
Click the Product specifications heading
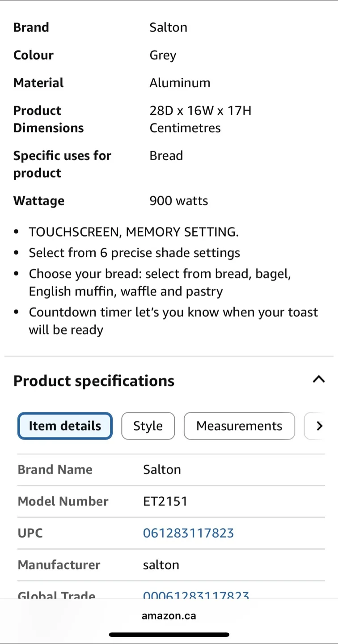[x=94, y=381]
